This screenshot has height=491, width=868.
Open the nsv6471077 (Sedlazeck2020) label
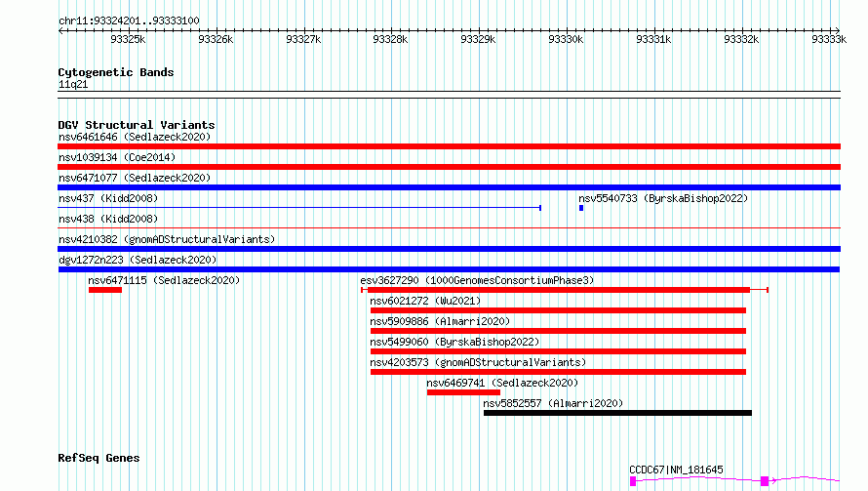[135, 178]
